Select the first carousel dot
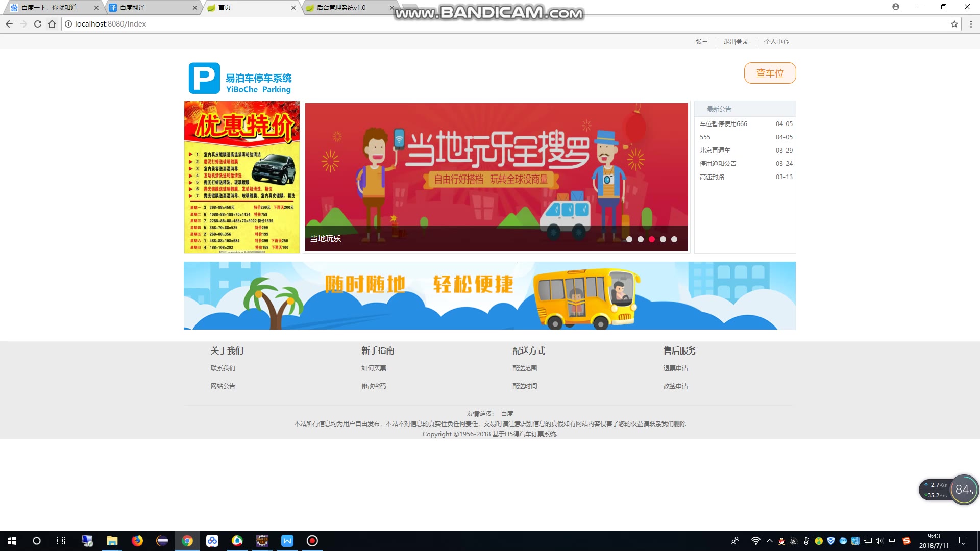Viewport: 980px width, 551px height. tap(629, 239)
